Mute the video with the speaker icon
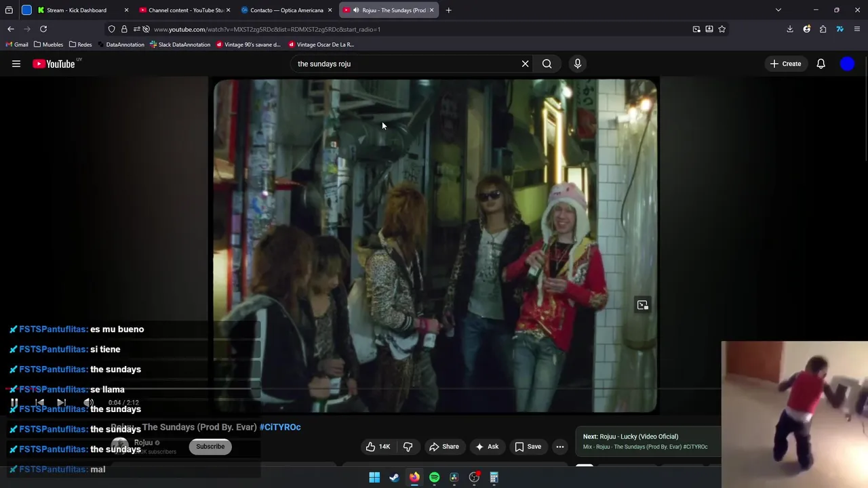The image size is (868, 488). coord(88,403)
